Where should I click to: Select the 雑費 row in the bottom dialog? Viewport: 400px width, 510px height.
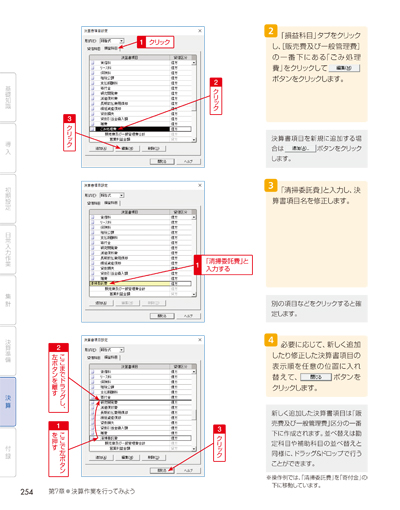[x=140, y=433]
